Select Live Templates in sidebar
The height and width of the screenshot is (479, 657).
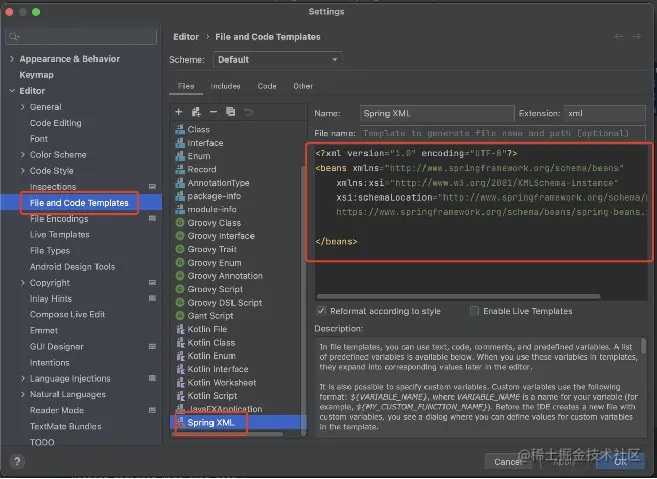click(x=59, y=235)
